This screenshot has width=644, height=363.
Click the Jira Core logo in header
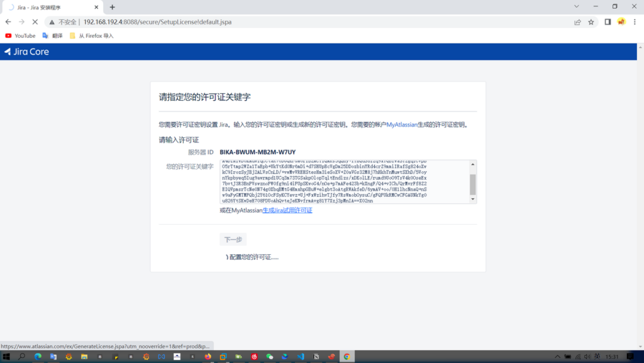[26, 52]
